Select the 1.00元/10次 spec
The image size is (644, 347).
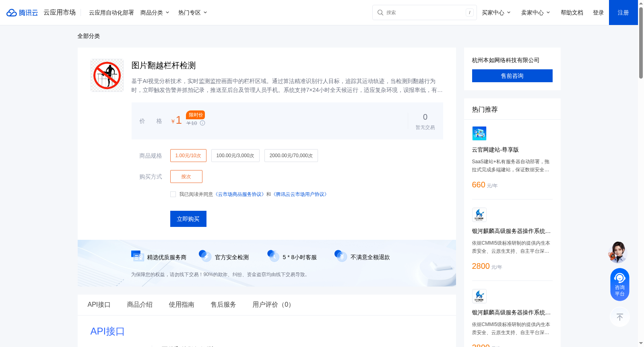coord(188,156)
